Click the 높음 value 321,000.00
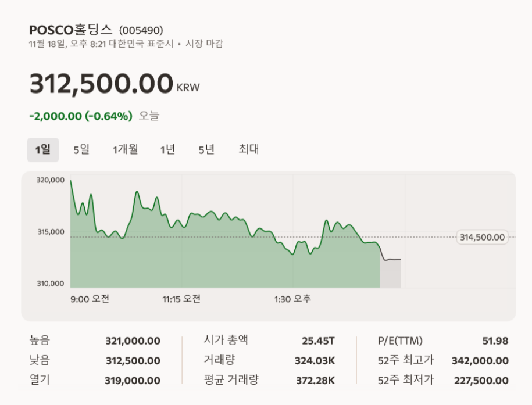 (x=133, y=341)
